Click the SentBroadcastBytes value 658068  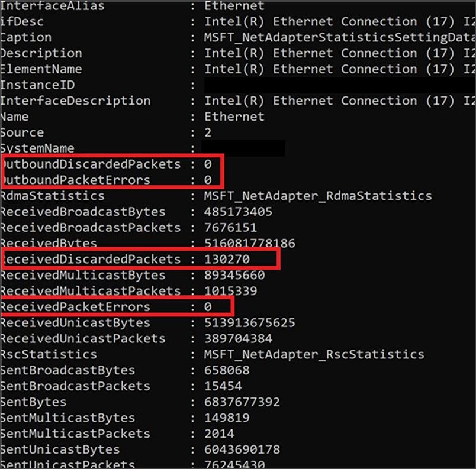pos(227,370)
